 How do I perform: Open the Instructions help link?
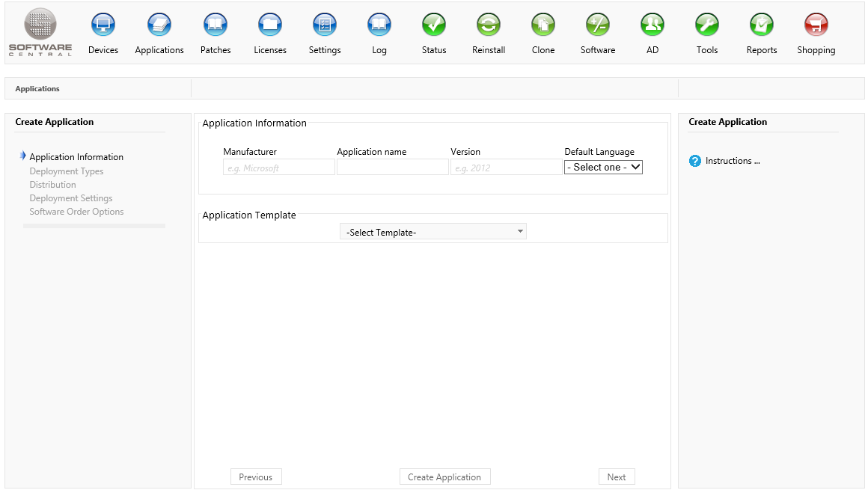pos(732,161)
